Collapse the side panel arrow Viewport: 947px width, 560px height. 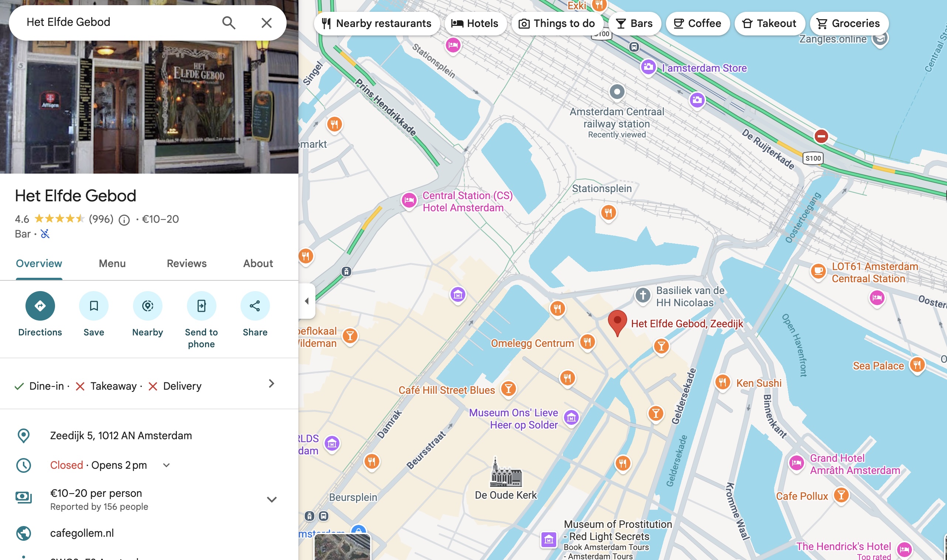pyautogui.click(x=307, y=301)
